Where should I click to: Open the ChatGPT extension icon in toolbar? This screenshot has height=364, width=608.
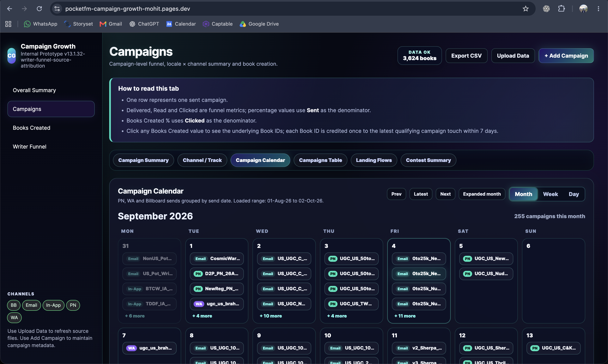546,9
